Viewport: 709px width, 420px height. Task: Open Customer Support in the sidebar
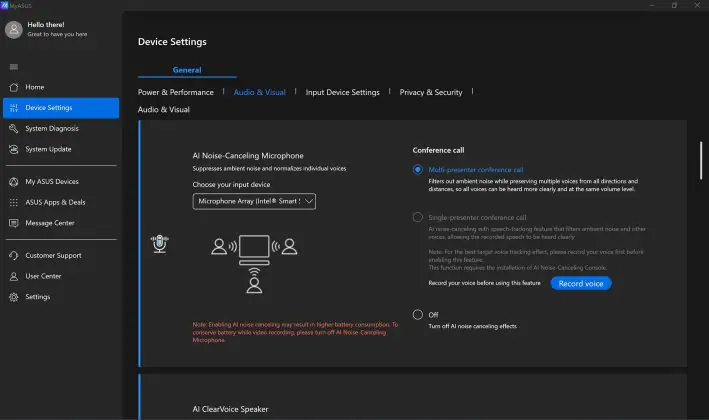(61, 255)
